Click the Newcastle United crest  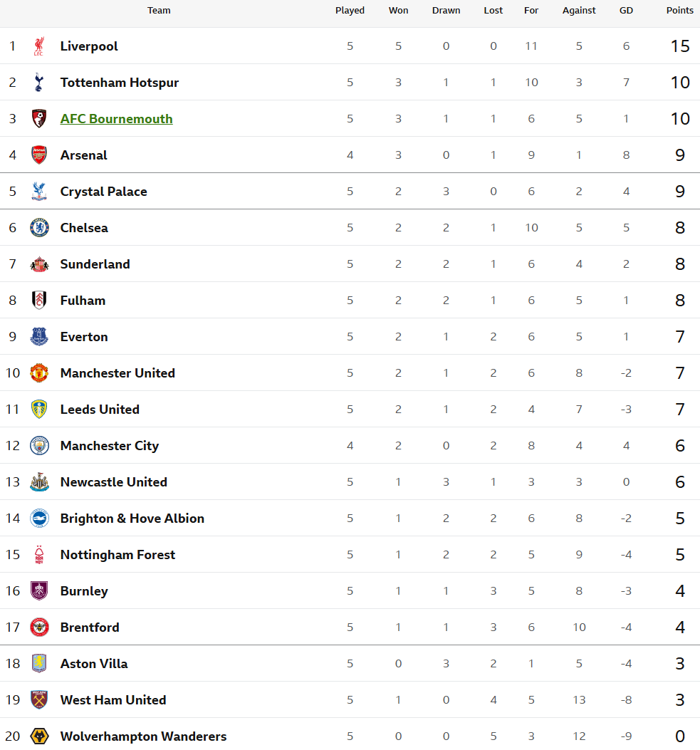tap(39, 482)
